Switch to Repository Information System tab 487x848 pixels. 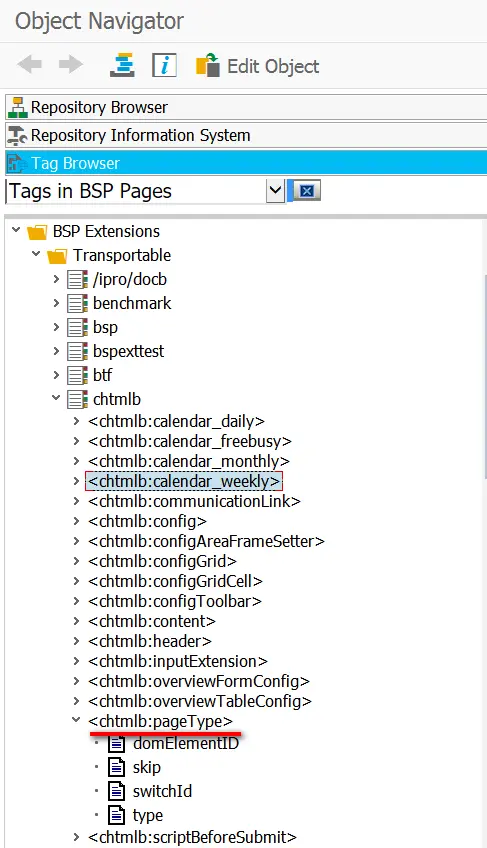tap(246, 135)
